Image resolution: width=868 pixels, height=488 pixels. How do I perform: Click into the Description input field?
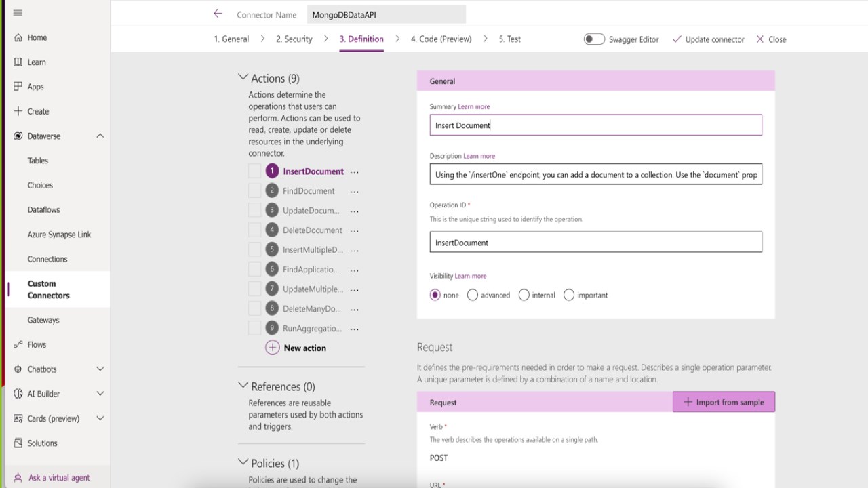[x=595, y=174]
